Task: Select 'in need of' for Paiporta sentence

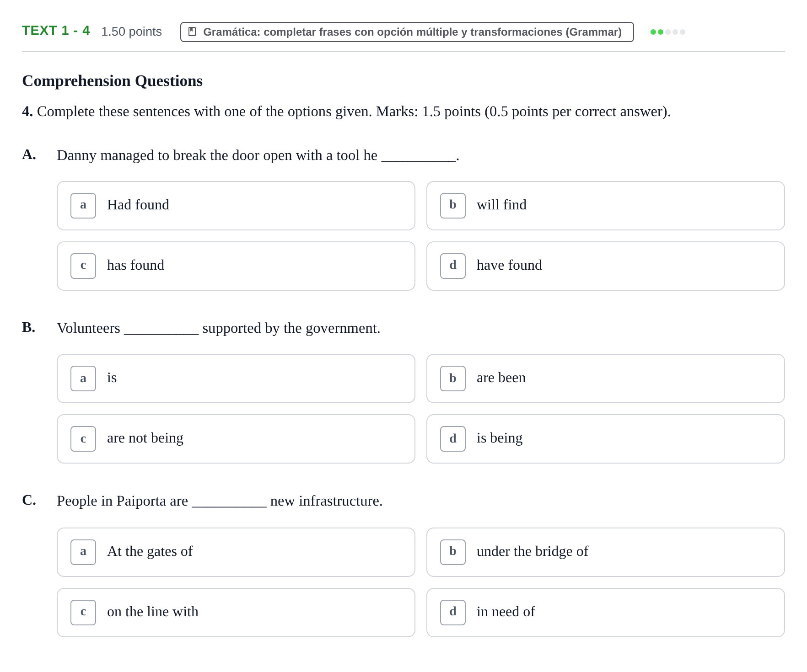Action: pos(605,613)
